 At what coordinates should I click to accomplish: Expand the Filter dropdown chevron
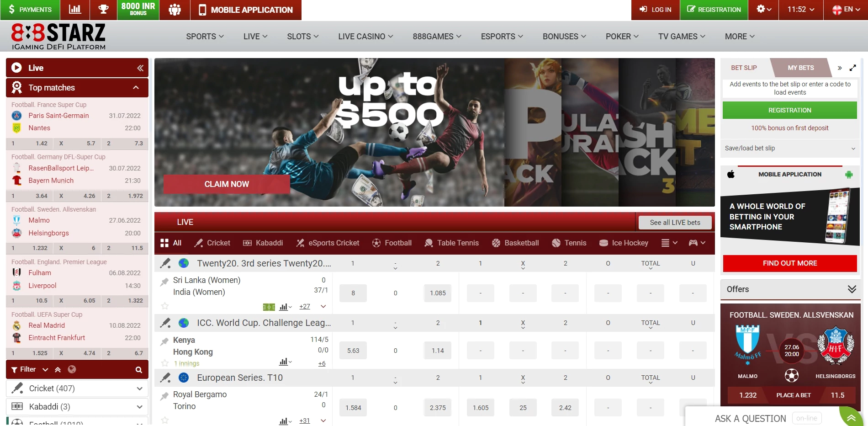[x=45, y=369]
